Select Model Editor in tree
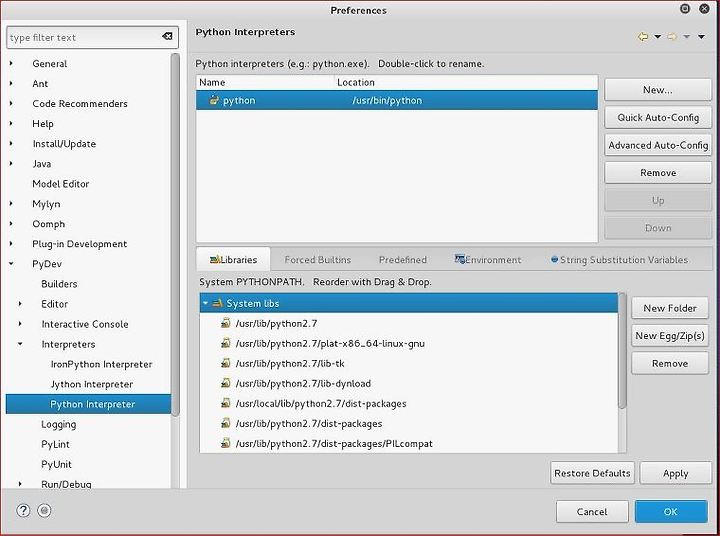Image resolution: width=720 pixels, height=536 pixels. pyautogui.click(x=61, y=184)
